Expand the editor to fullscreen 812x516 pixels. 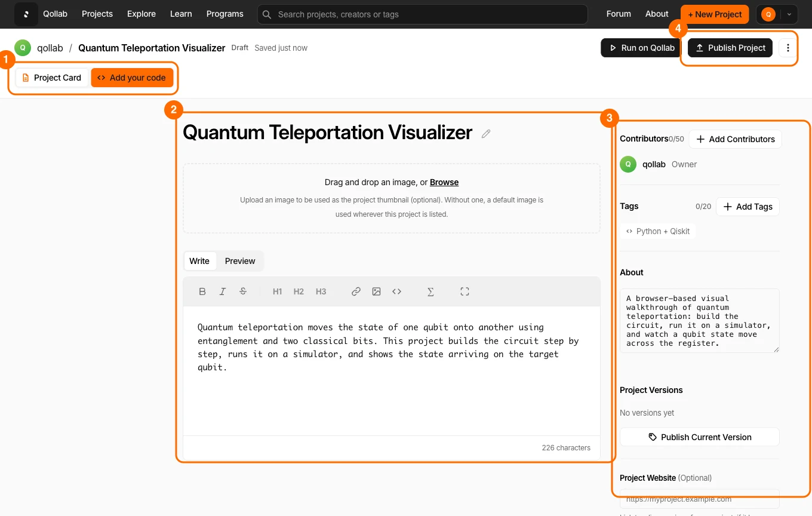click(465, 291)
